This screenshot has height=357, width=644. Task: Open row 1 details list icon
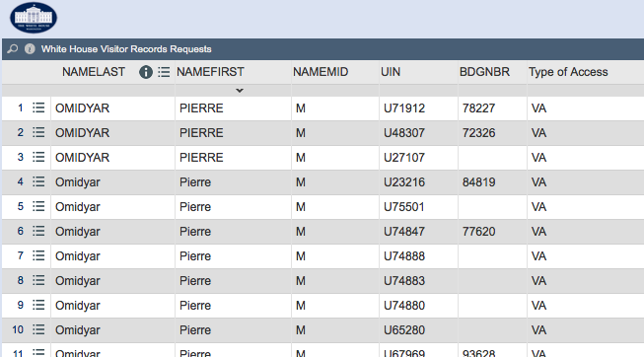click(38, 108)
